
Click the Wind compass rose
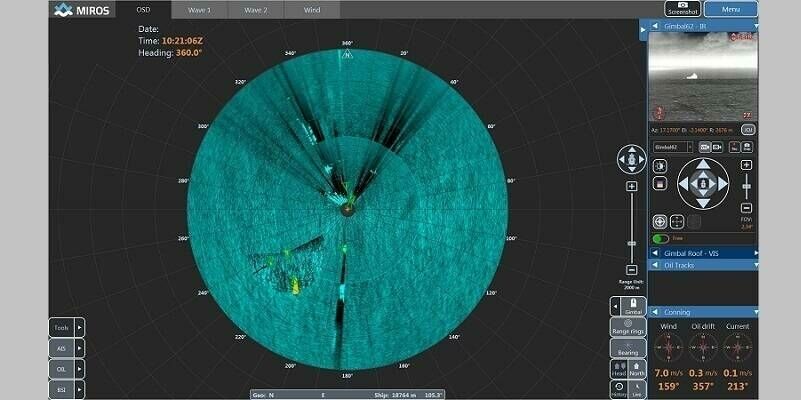(x=668, y=347)
